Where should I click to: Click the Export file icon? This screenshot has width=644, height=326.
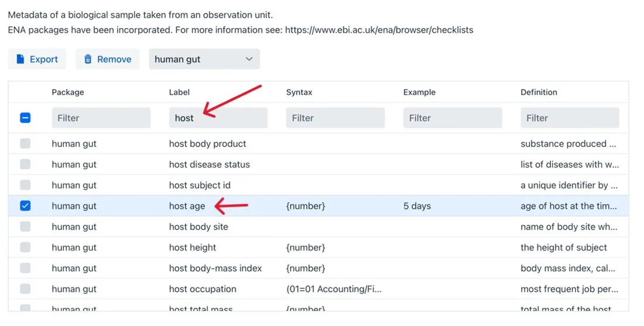tap(20, 59)
